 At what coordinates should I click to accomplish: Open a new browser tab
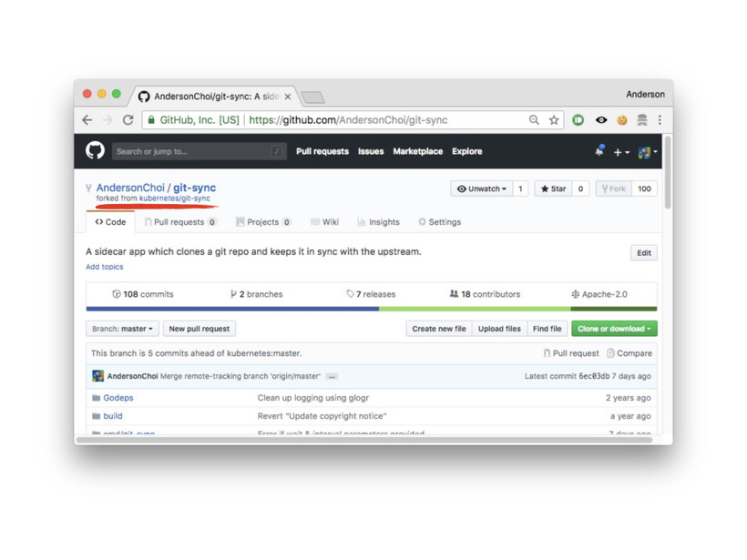313,97
